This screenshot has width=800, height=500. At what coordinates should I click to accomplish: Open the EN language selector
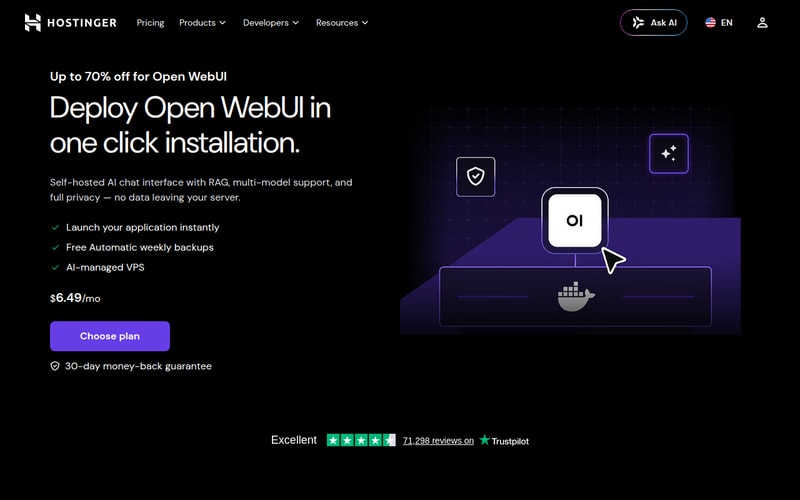[x=718, y=22]
